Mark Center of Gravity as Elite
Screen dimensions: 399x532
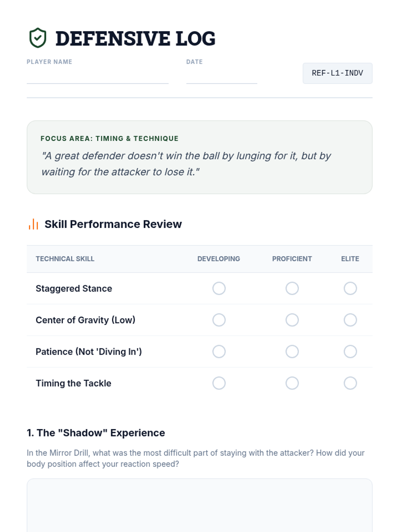pyautogui.click(x=350, y=320)
